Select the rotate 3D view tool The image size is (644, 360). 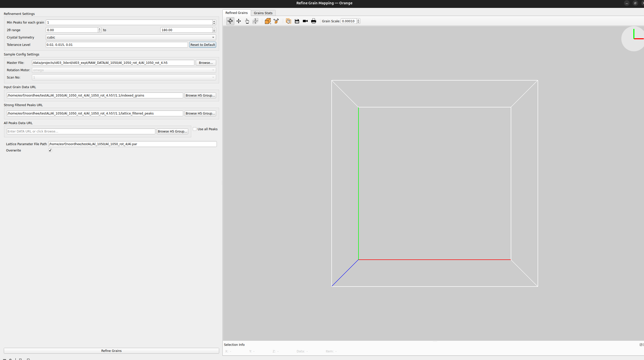click(230, 21)
